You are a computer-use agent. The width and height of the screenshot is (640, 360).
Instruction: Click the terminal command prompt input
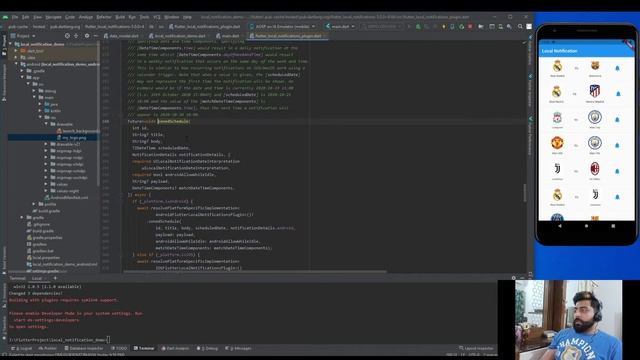click(108, 340)
